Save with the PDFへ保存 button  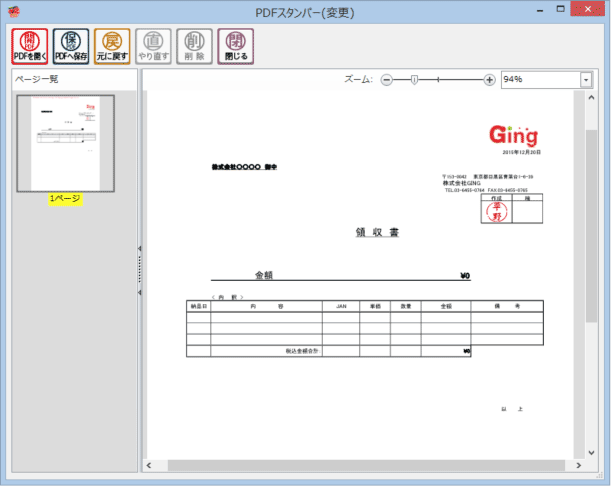pyautogui.click(x=71, y=46)
